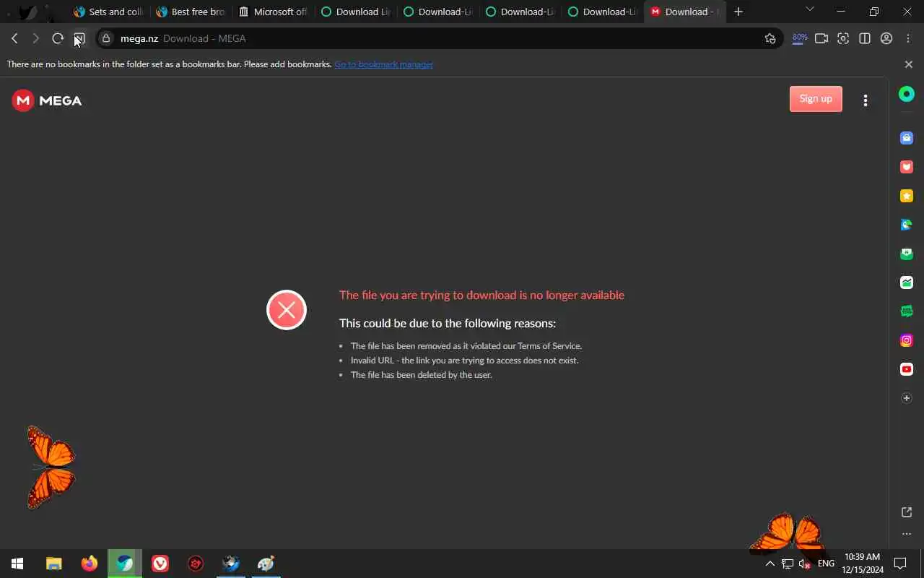
Task: Start screen recording from toolbar camera icon
Action: (821, 38)
